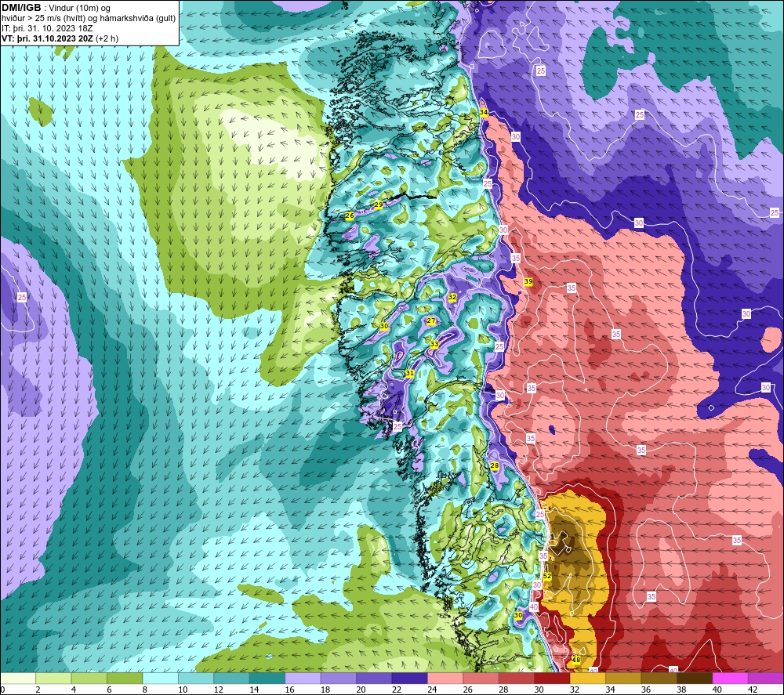Click the yellow max gust label 39

528,282
